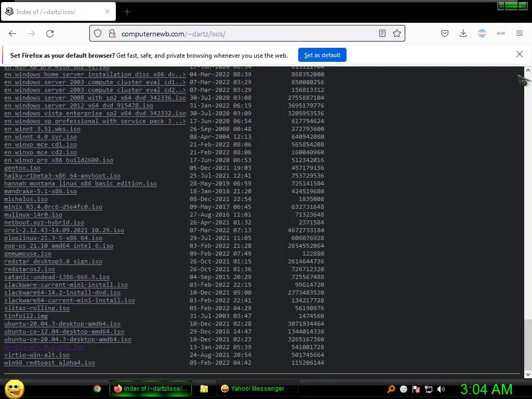Screen dimensions: 532x399
Task: Click file size 2654552064 in pop-os row
Action: click(x=306, y=246)
